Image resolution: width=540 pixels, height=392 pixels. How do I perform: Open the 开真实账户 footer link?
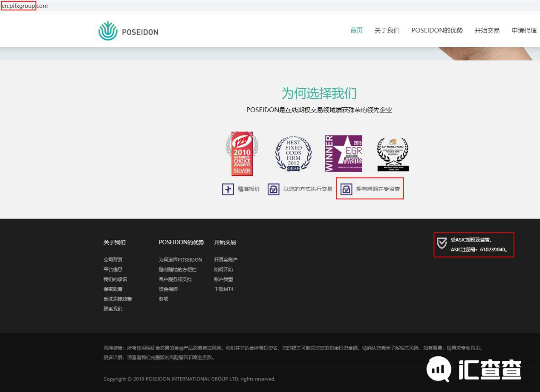226,259
